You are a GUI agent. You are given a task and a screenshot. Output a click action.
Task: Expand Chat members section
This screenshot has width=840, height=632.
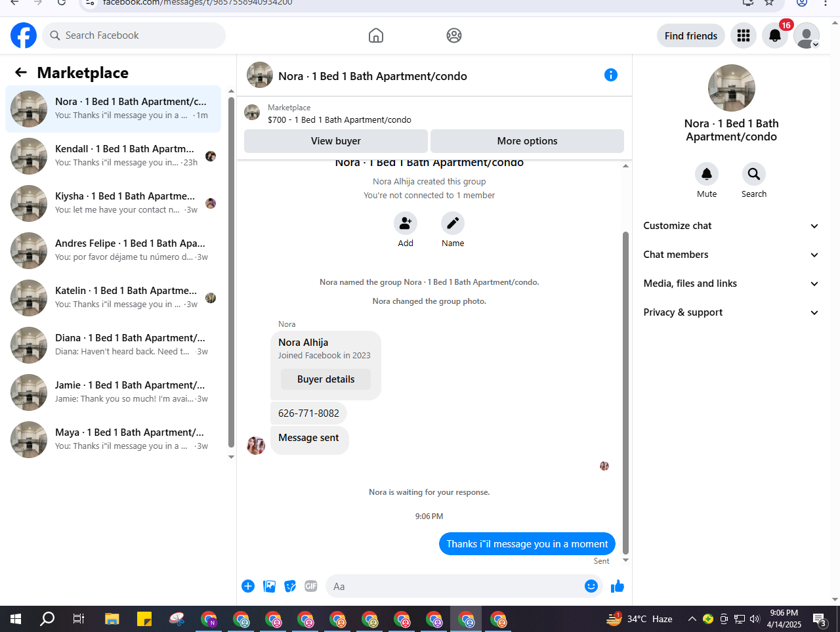[x=731, y=255]
